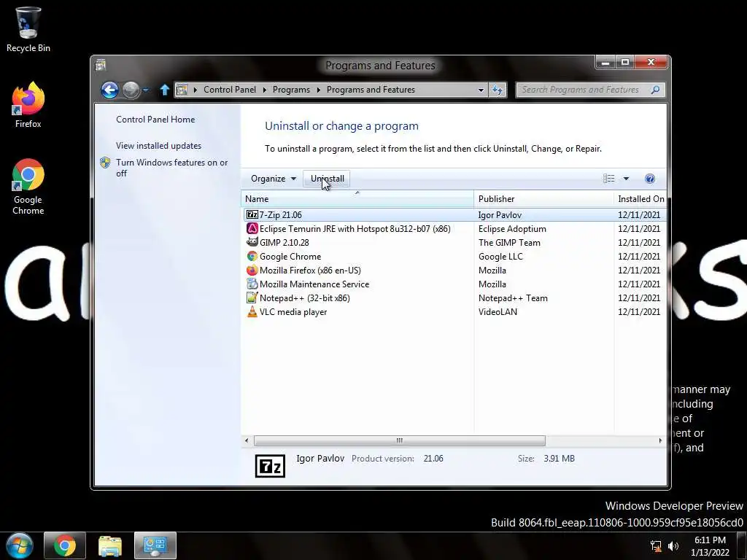Screen dimensions: 747x560
Task: Click the shield icon beside Windows features
Action: (x=105, y=163)
